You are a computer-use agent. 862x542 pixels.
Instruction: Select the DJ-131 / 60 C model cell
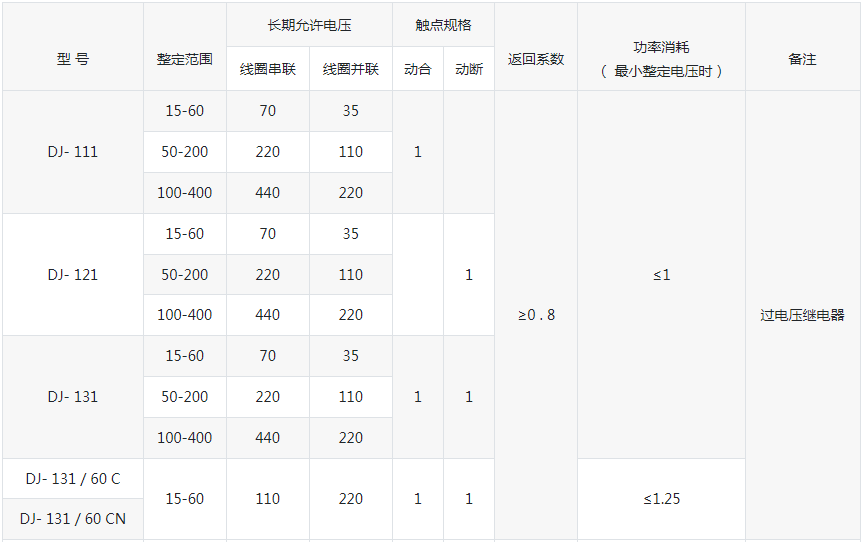[x=72, y=479]
